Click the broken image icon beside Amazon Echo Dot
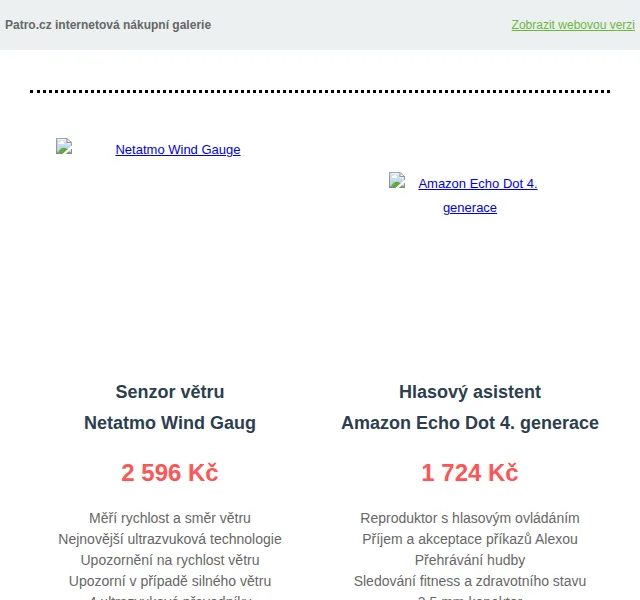 pos(397,180)
